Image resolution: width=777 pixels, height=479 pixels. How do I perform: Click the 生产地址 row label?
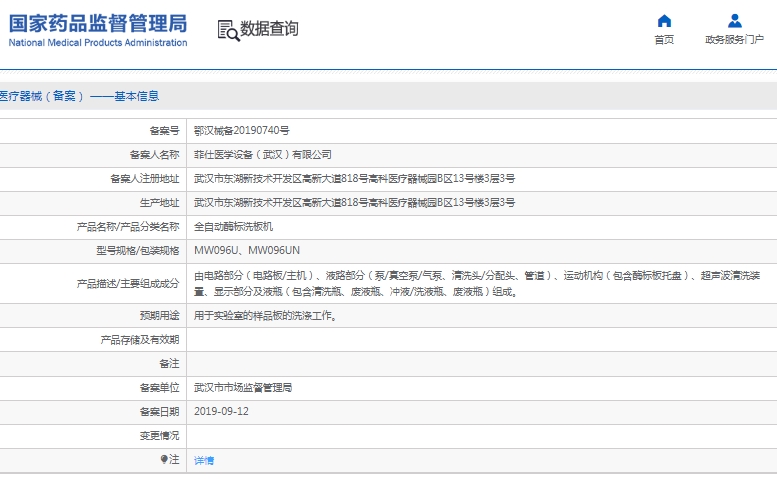[x=159, y=203]
